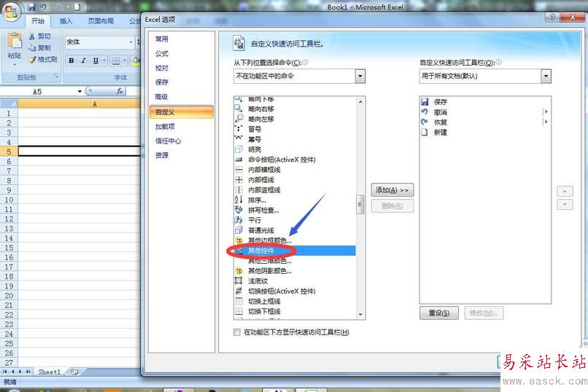This screenshot has width=588, height=392.
Task: Switch to the 页面布局 ribbon tab
Action: pyautogui.click(x=101, y=21)
